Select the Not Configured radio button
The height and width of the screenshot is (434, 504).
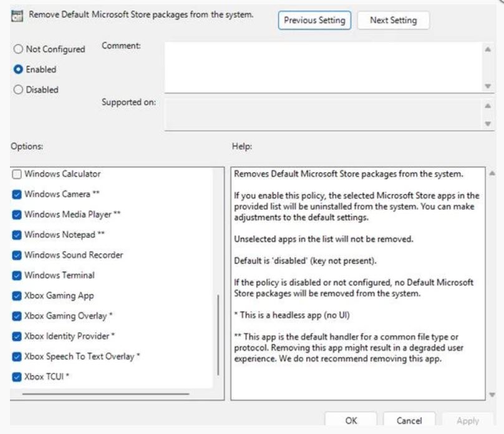pos(18,49)
